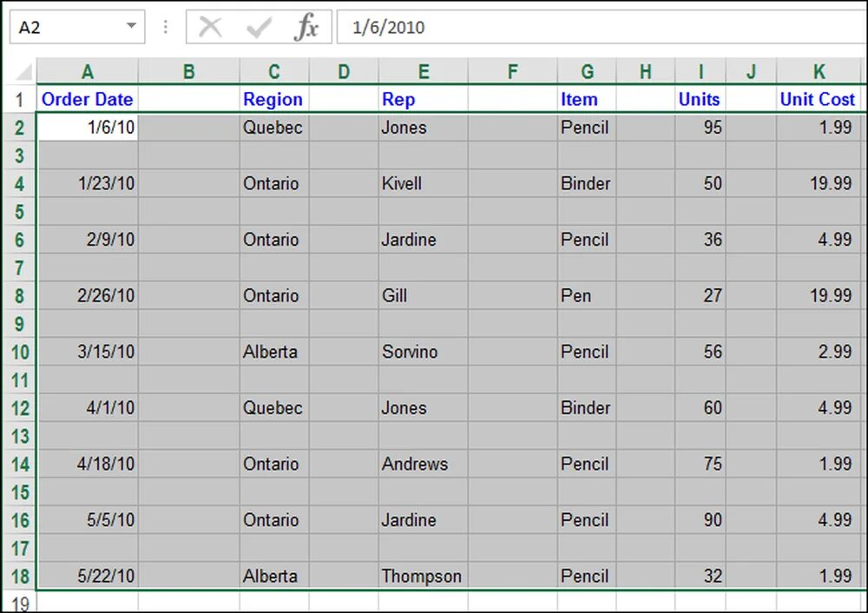Select column A header
Image resolution: width=868 pixels, height=613 pixels.
(x=88, y=71)
